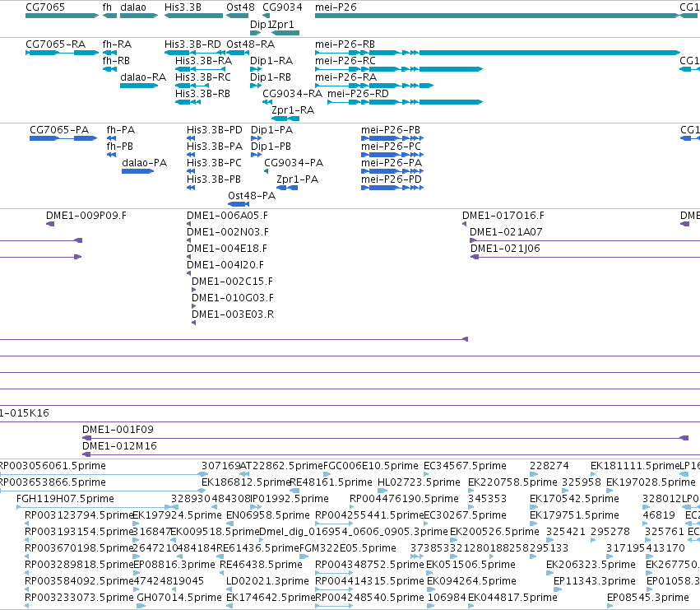This screenshot has width=700, height=610.
Task: Select the CG7065-PA protein label
Action: (x=59, y=130)
